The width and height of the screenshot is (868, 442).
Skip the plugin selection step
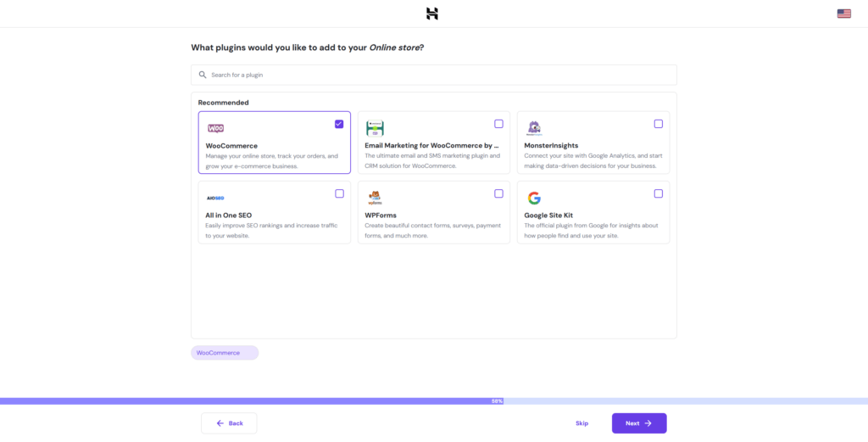(x=581, y=423)
